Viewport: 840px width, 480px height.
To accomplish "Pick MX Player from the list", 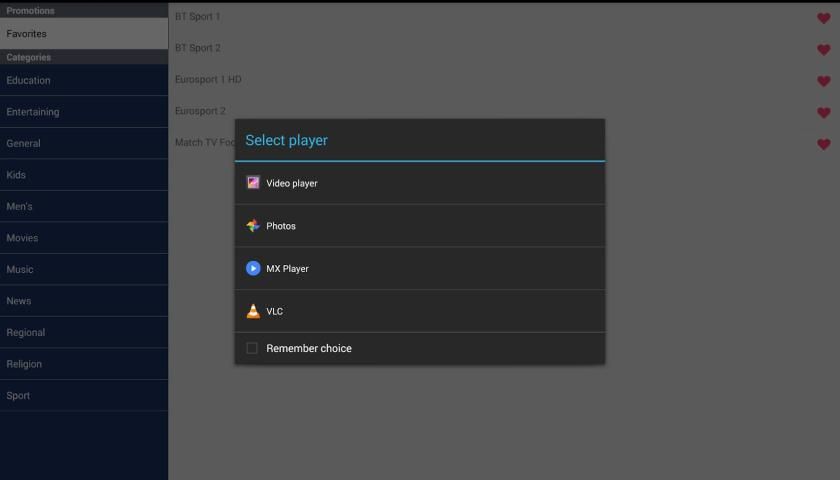I will 420,269.
